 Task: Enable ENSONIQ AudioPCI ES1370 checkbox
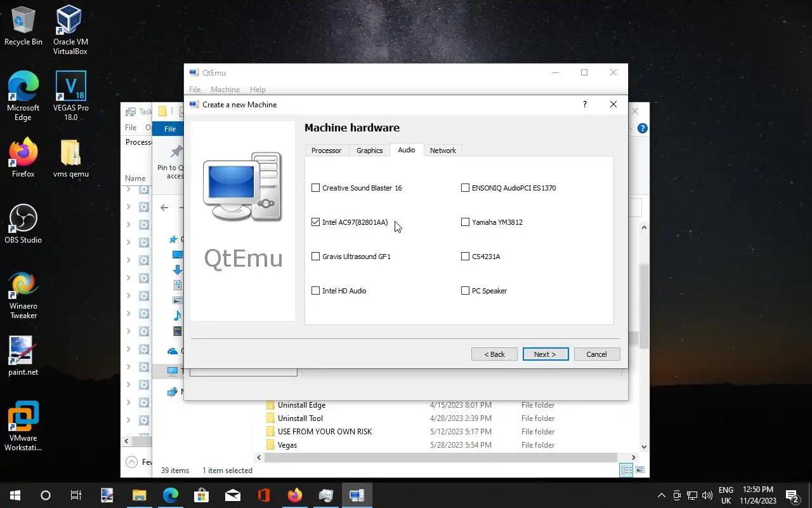click(465, 188)
